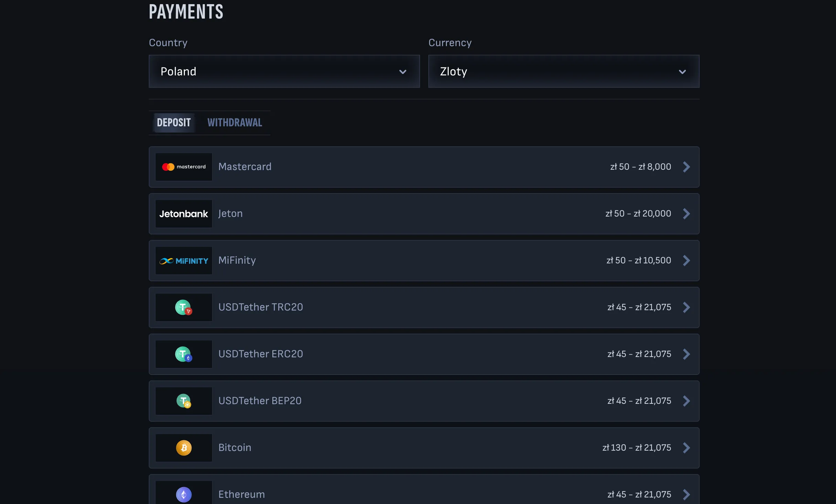Click the USDTether BEP20 coin icon
The image size is (836, 504).
coord(184,401)
